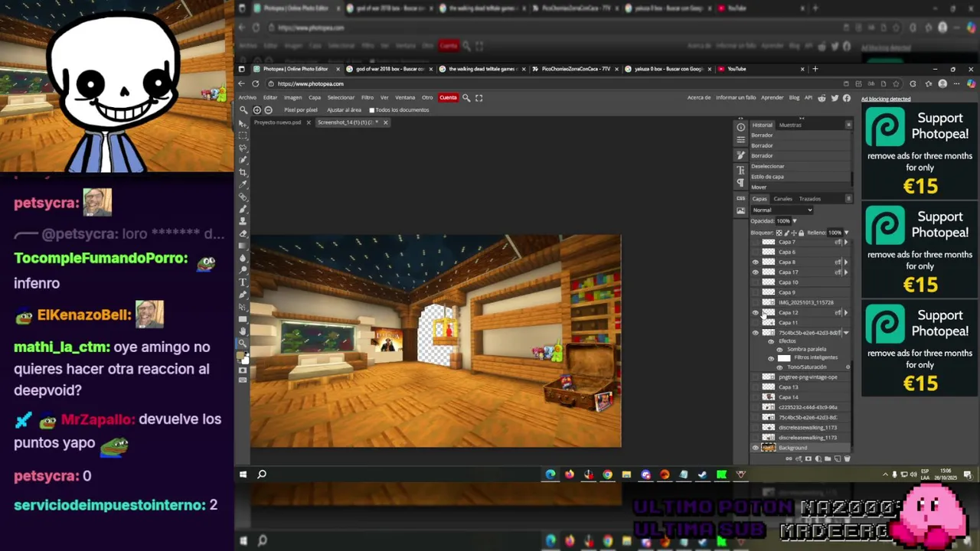Select the Eyedropper tool

(x=243, y=184)
